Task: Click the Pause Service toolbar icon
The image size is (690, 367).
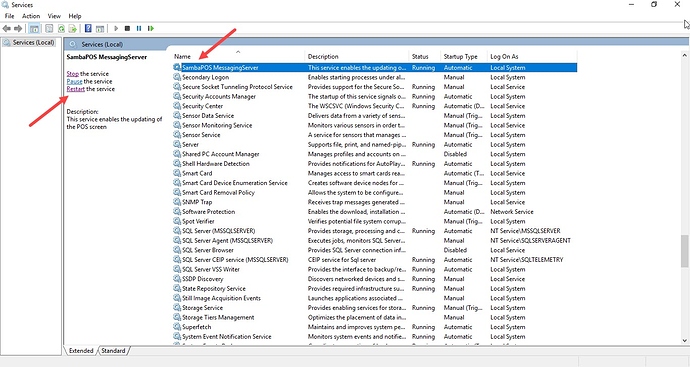Action: (139, 29)
